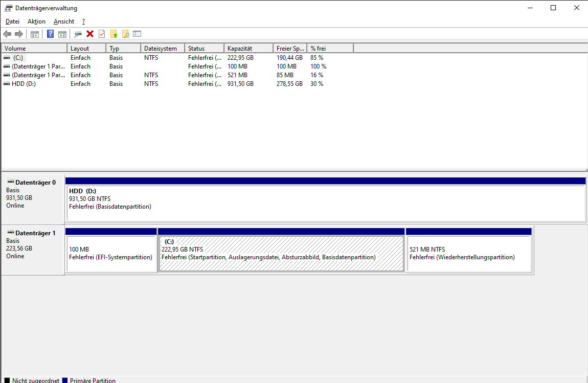Click the 16 % free cell

click(x=317, y=75)
